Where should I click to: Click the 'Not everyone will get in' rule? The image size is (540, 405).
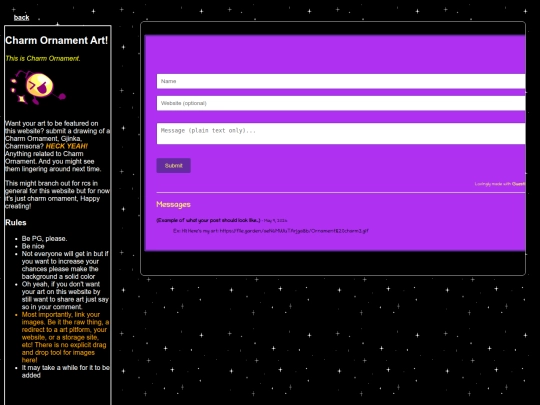pos(65,265)
